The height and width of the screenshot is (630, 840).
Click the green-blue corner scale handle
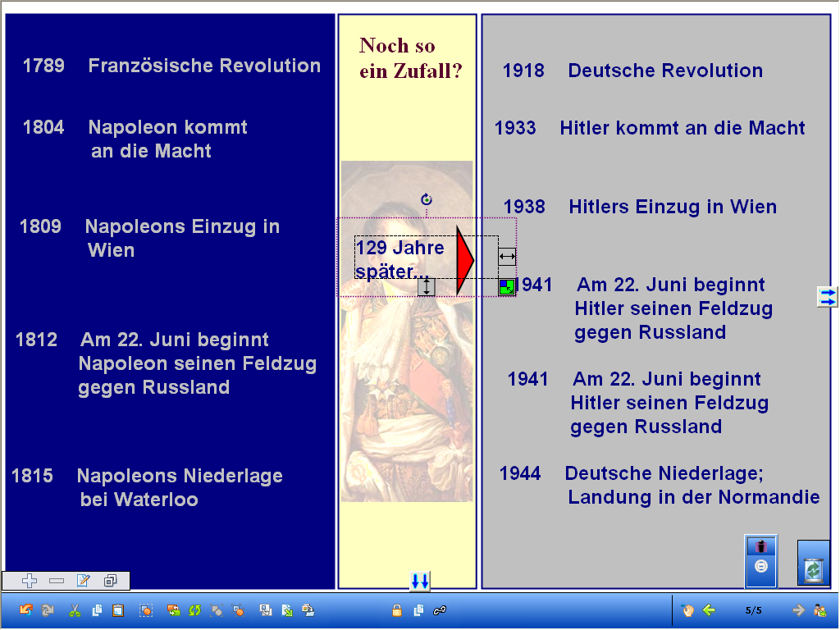507,287
